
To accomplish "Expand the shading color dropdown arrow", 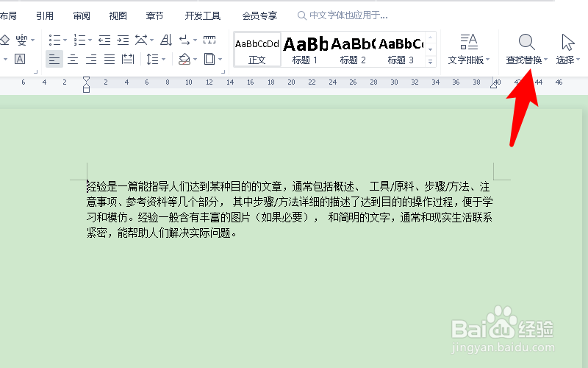I will (195, 59).
